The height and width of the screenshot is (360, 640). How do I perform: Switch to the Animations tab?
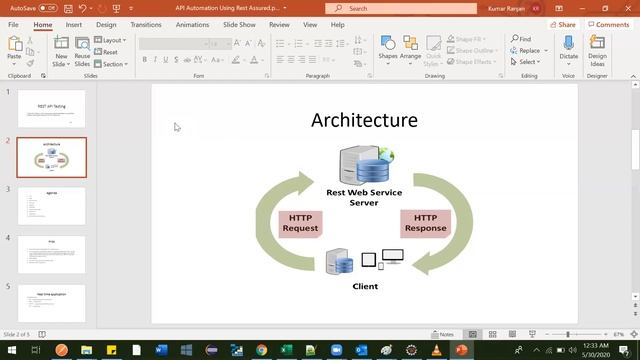[x=192, y=24]
